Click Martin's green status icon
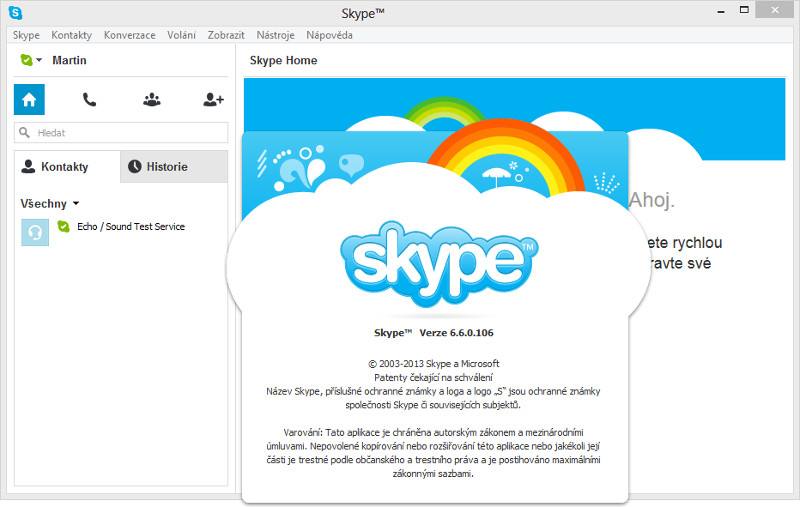The image size is (800, 507). click(26, 60)
